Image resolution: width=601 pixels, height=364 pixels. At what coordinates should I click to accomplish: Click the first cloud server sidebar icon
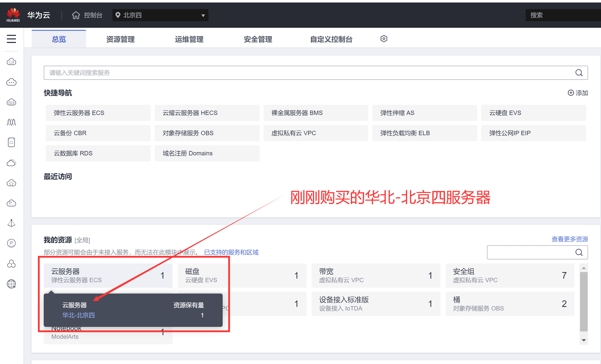[11, 62]
